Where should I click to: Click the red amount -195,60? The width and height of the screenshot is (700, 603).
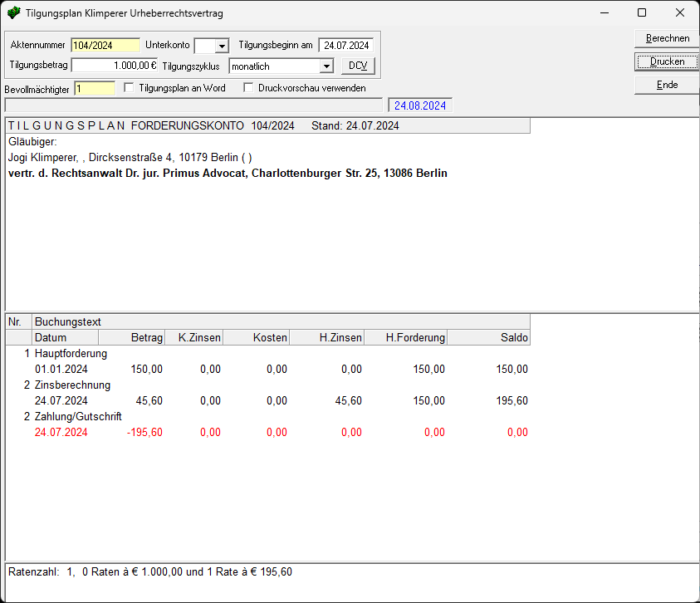pos(144,433)
